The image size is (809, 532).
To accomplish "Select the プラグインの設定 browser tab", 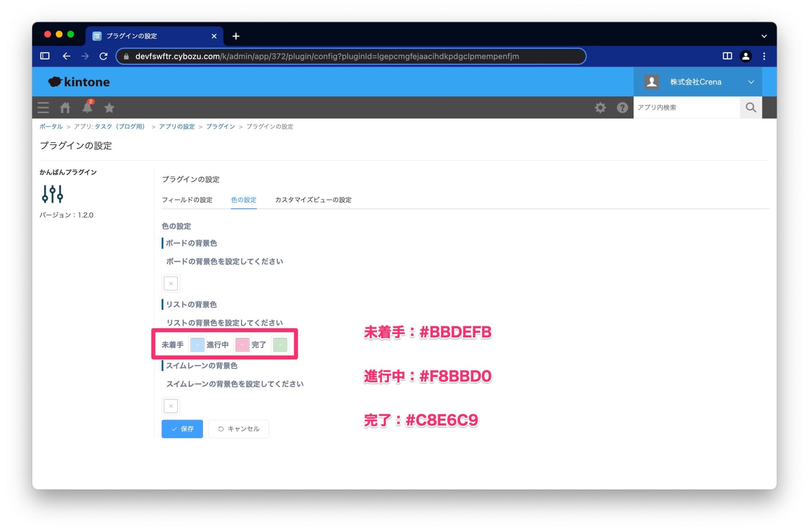I will click(x=154, y=36).
